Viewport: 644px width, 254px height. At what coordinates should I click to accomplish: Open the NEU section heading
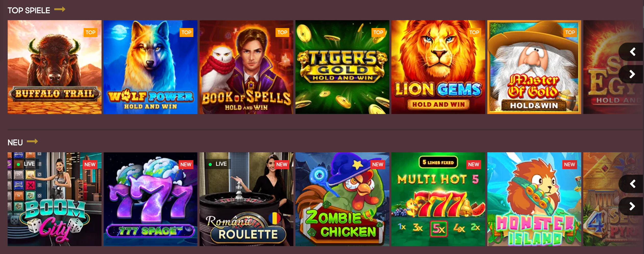pos(15,143)
